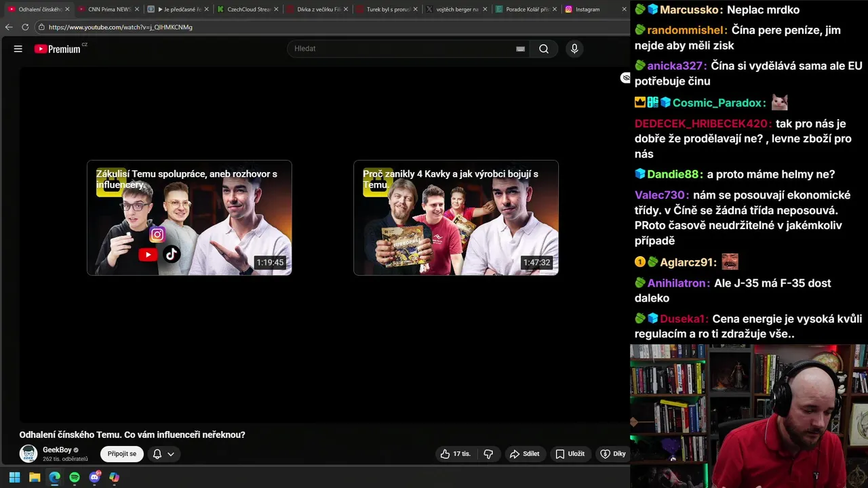This screenshot has height=488, width=868.
Task: Click 'Uložit' to save the video
Action: (570, 454)
